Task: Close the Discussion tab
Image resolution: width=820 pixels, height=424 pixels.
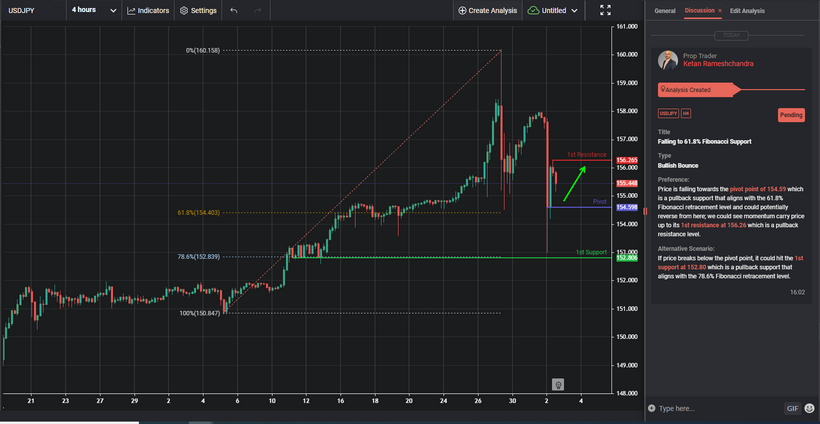Action: 720,10
